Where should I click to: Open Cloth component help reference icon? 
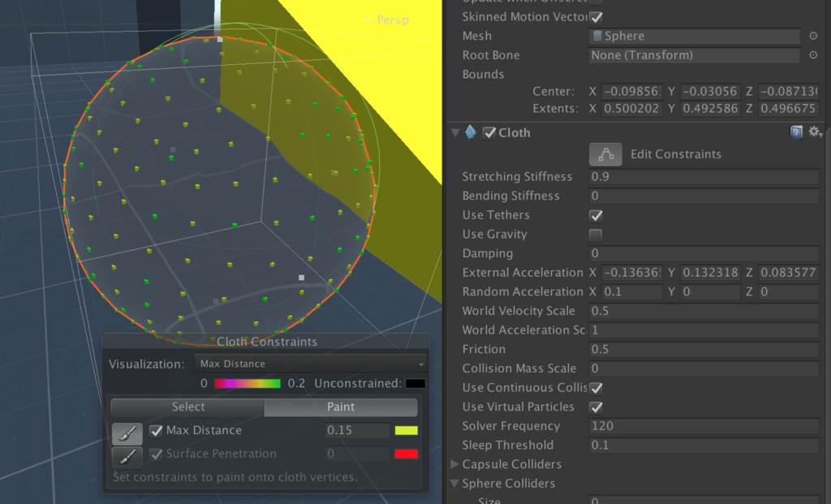coord(796,132)
